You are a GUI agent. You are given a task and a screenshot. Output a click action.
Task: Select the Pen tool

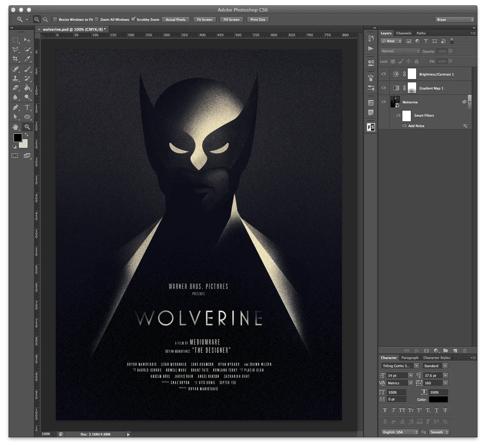pyautogui.click(x=15, y=107)
